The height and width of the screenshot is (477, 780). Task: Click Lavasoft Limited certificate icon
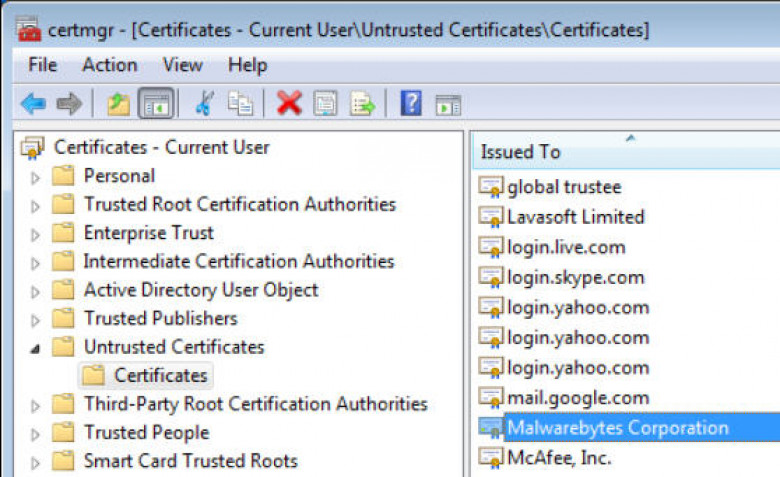(490, 217)
